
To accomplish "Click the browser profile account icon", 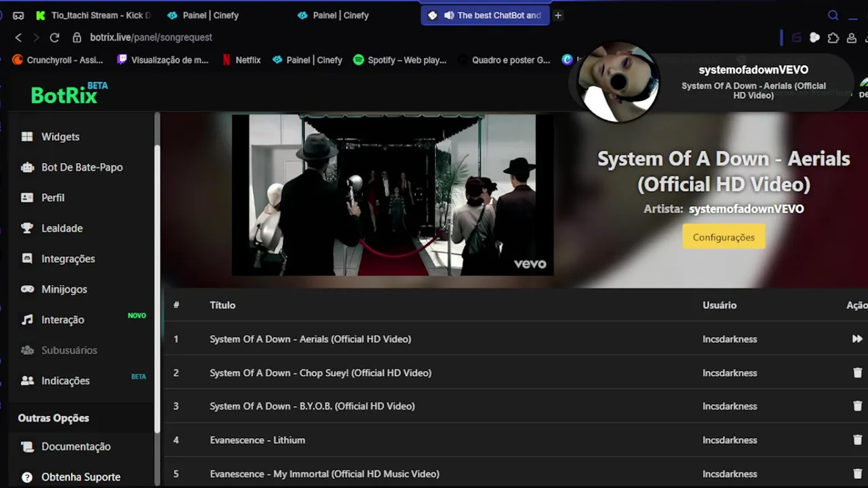I will point(852,38).
